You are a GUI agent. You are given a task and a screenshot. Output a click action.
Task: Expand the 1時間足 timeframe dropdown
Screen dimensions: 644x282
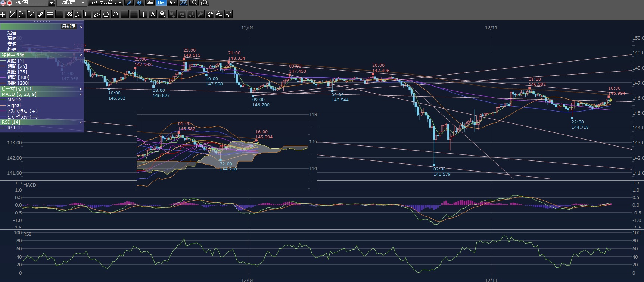coord(83,3)
